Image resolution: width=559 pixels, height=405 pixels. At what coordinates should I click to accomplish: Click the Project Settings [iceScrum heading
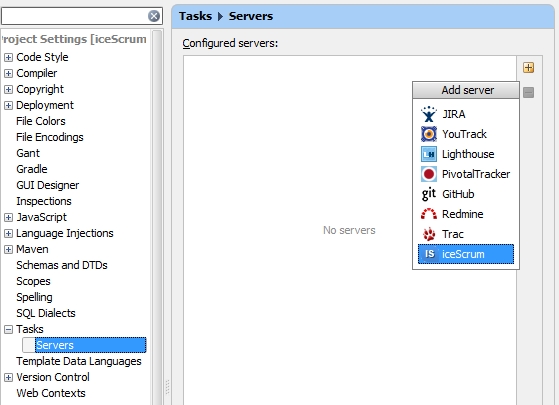[73, 39]
